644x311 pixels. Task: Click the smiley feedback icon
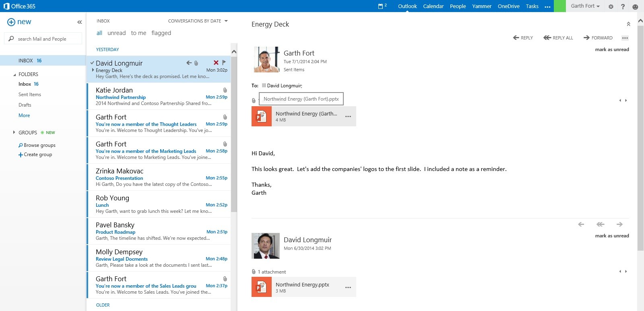(635, 6)
